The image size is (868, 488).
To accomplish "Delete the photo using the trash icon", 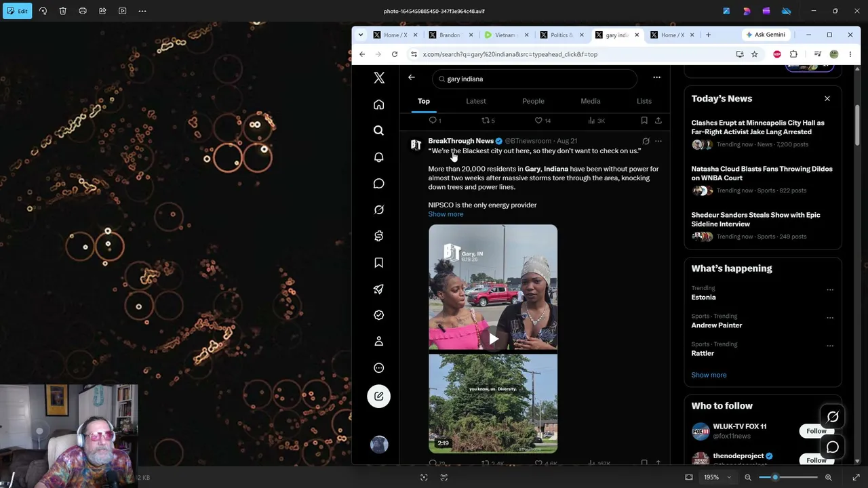I will point(62,11).
